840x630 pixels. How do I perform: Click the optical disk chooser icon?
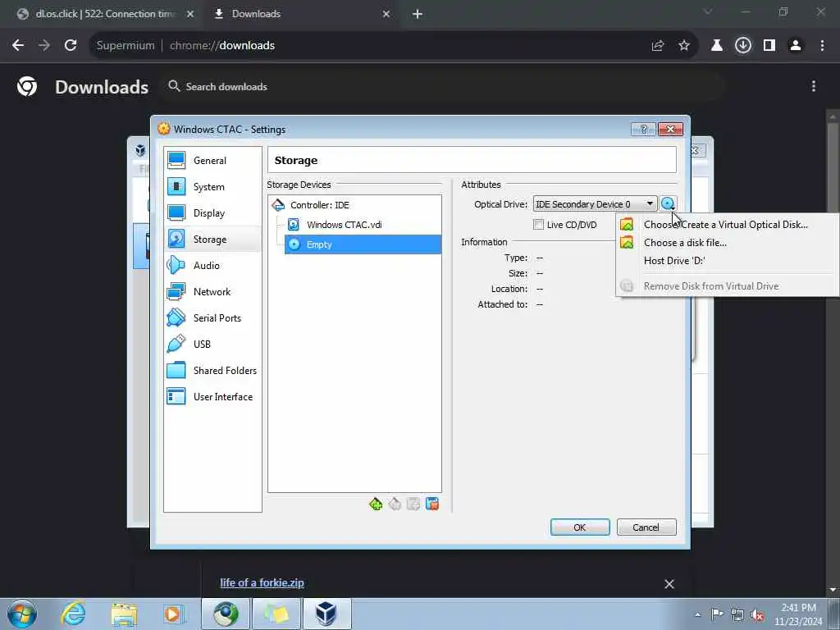coord(668,203)
